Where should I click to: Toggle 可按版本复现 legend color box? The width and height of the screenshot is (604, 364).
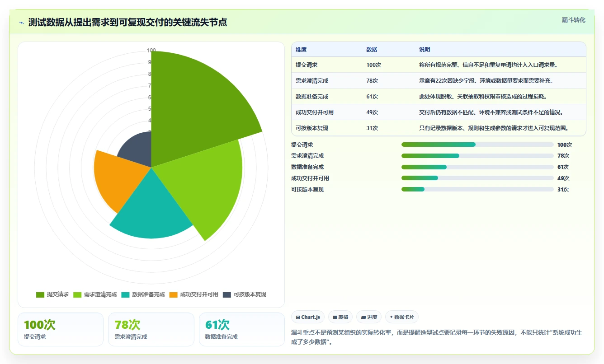pos(227,294)
